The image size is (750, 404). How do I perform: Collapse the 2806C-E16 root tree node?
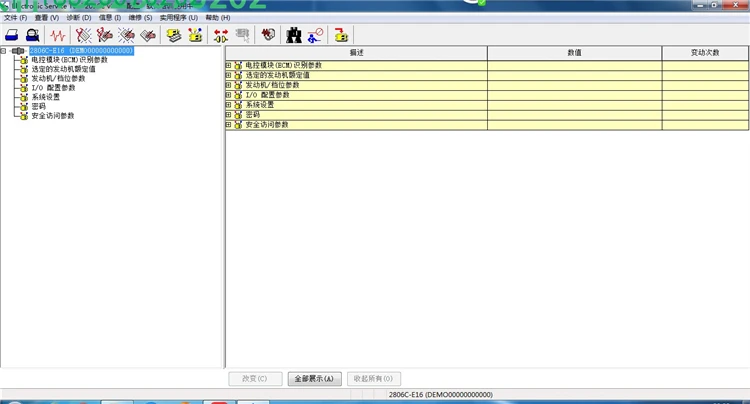coord(3,51)
